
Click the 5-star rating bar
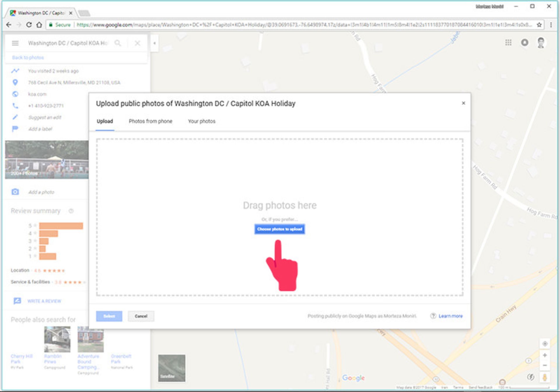(x=61, y=226)
